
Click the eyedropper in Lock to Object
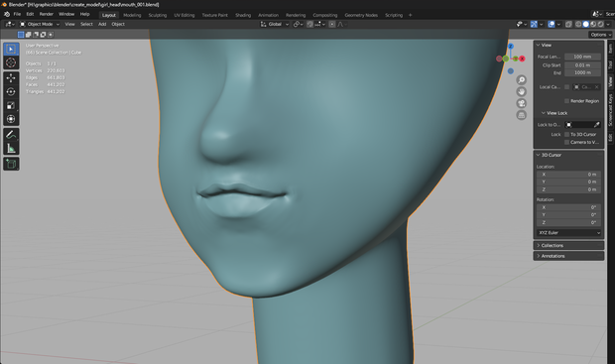coord(596,125)
